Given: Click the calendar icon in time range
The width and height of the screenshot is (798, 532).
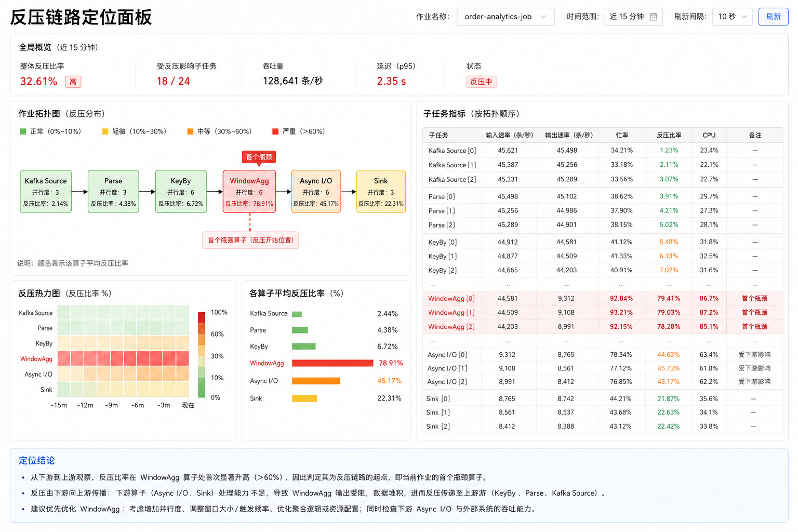Looking at the screenshot, I should (654, 17).
